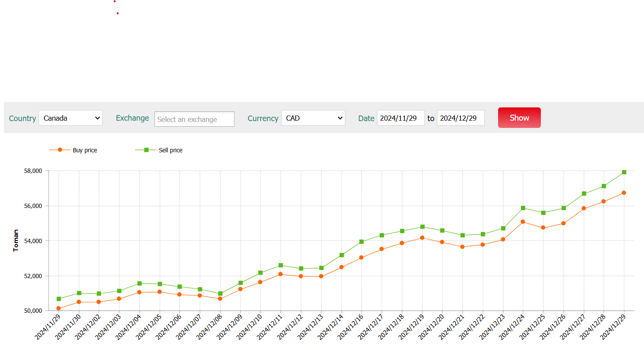Select the Sell price point on 2024/12/29
The image size is (644, 350).
click(624, 172)
